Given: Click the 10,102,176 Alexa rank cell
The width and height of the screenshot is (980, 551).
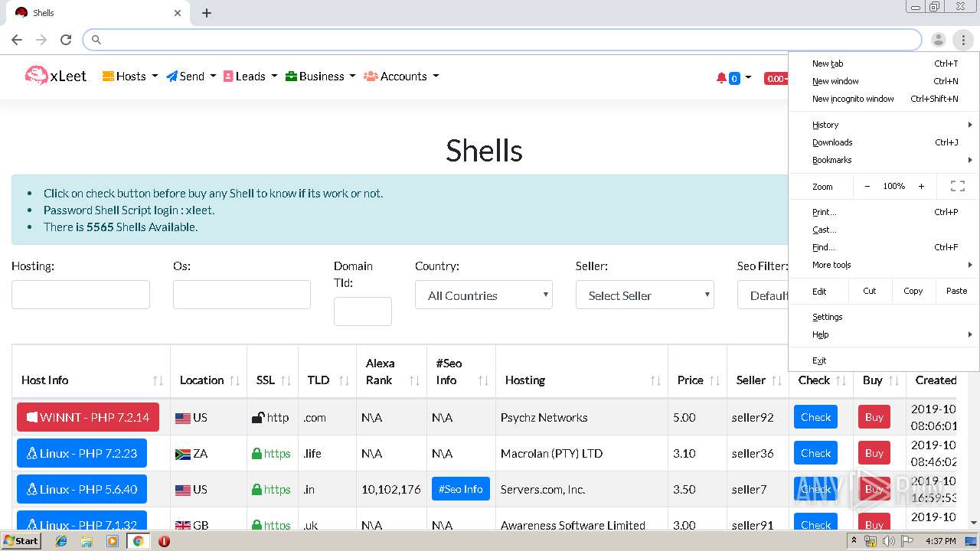Looking at the screenshot, I should pos(391,489).
